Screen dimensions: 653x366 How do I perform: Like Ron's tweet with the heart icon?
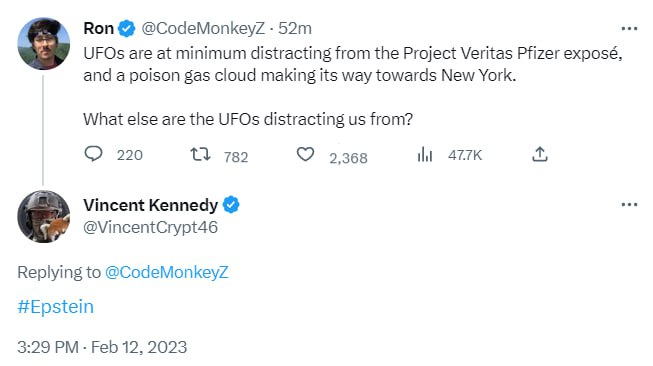click(305, 154)
